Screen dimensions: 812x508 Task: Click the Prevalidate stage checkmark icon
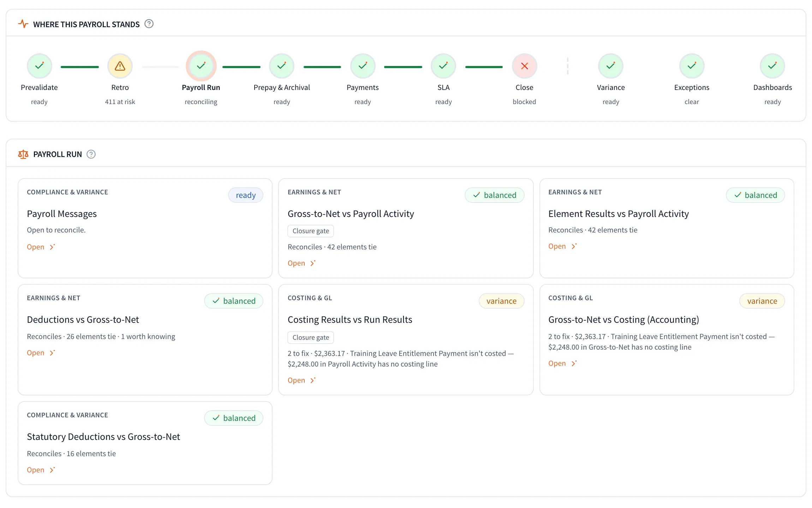39,66
